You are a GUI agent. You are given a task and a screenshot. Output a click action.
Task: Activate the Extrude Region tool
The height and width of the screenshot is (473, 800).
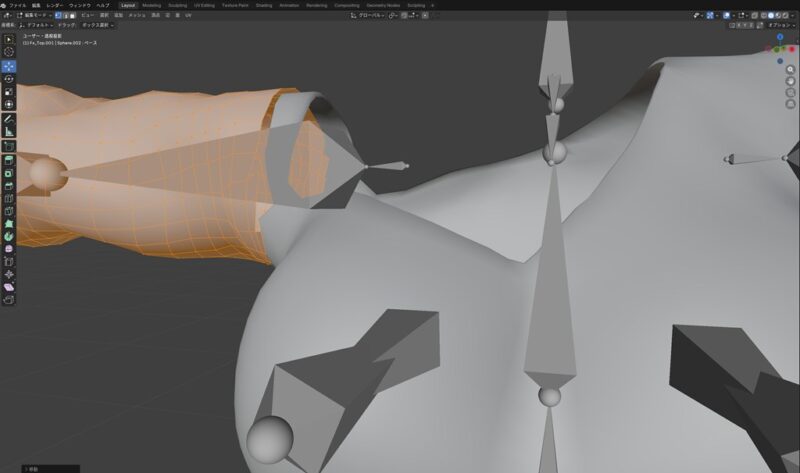pos(9,158)
